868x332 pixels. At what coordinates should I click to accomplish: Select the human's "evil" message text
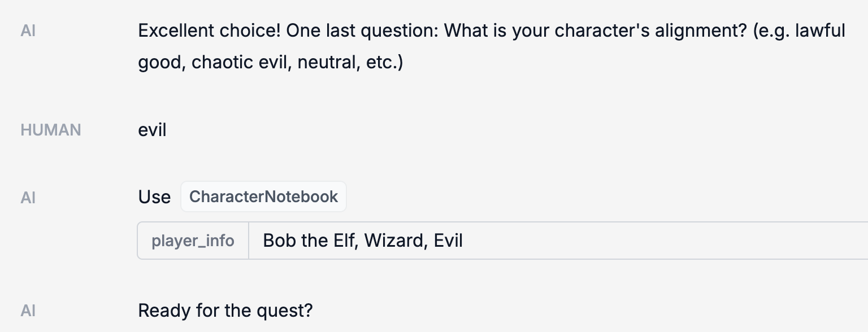[152, 130]
